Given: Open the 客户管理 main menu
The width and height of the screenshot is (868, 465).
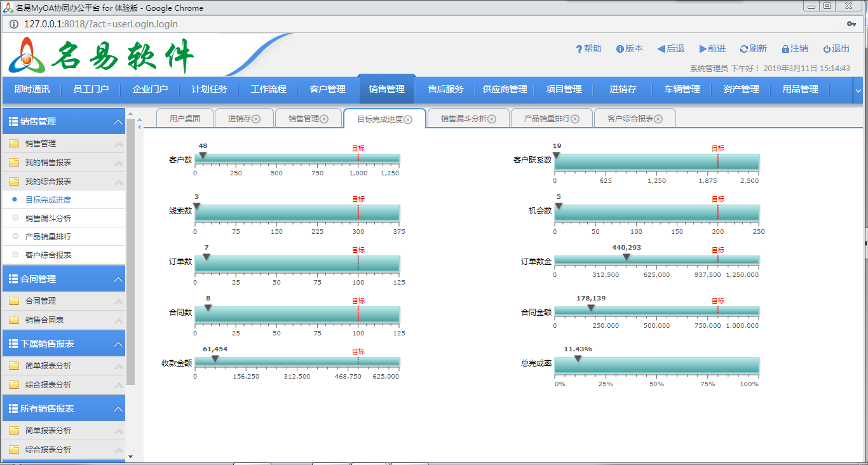Looking at the screenshot, I should pyautogui.click(x=327, y=90).
